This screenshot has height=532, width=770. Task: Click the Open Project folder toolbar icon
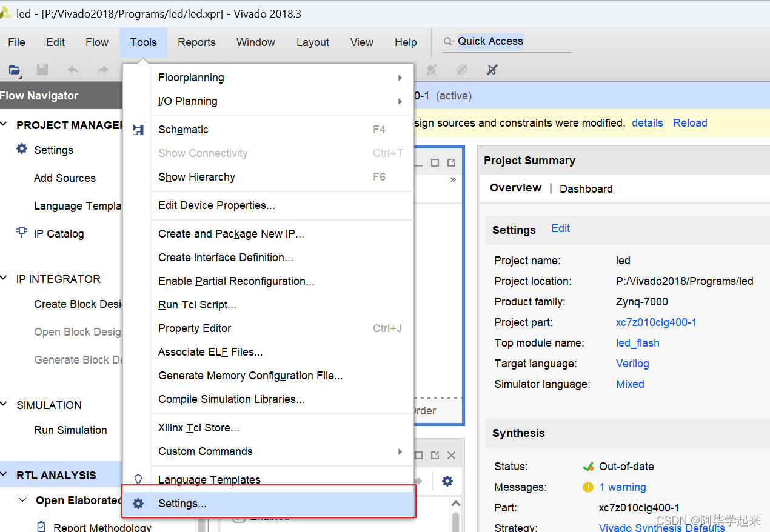coord(15,70)
